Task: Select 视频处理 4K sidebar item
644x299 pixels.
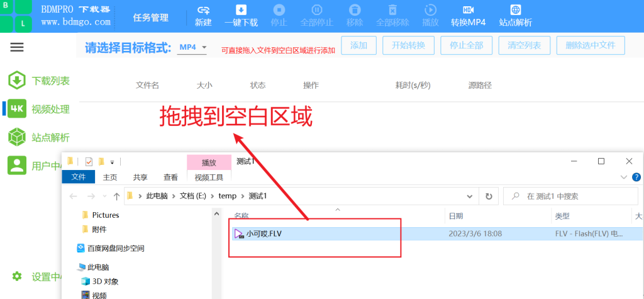Action: click(39, 109)
